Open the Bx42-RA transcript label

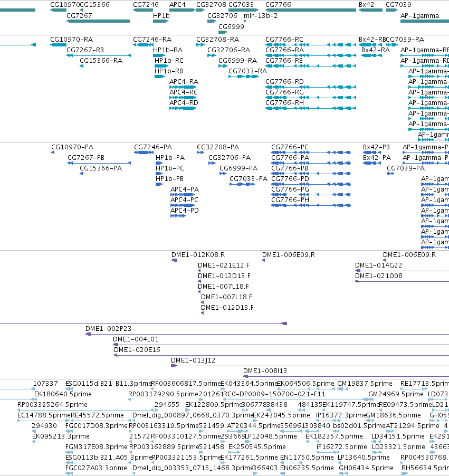tap(376, 50)
